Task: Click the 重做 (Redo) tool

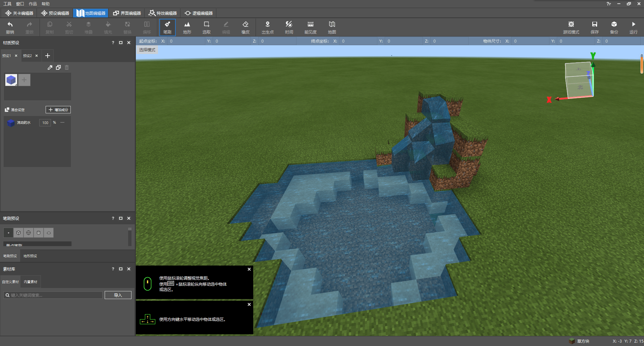Action: pos(30,27)
